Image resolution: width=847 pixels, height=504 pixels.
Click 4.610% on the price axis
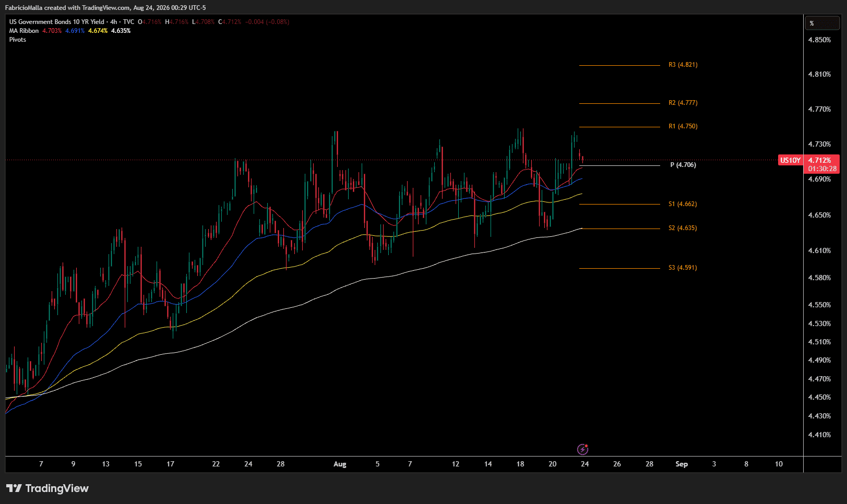coord(820,250)
